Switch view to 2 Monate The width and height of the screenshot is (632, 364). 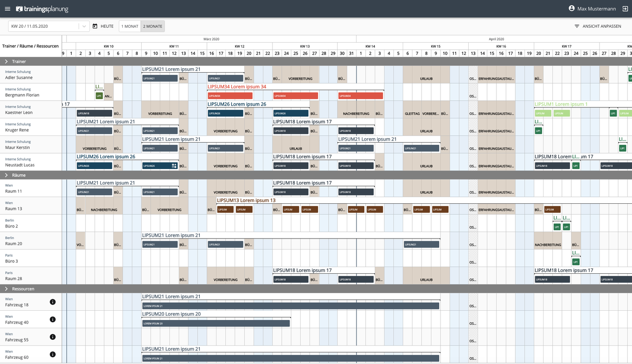(153, 26)
